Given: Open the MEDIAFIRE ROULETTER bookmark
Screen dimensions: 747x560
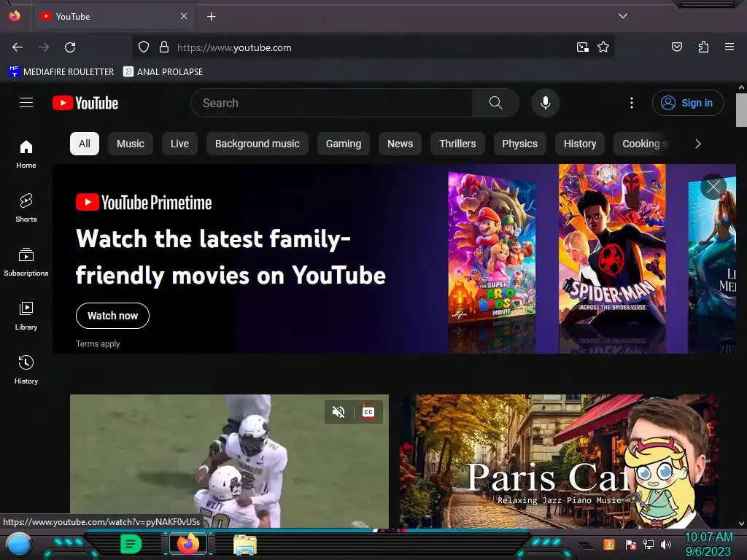Looking at the screenshot, I should tap(61, 72).
